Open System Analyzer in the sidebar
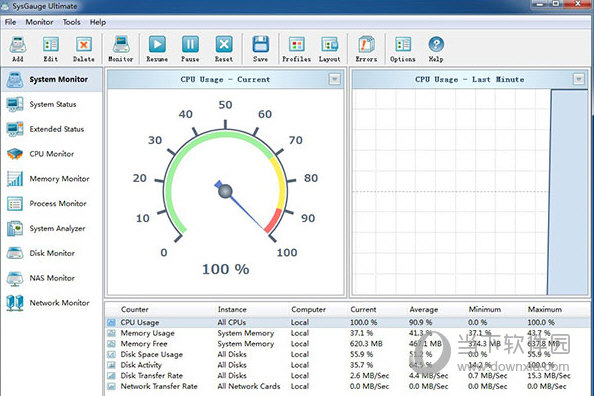The height and width of the screenshot is (396, 594). pyautogui.click(x=52, y=229)
